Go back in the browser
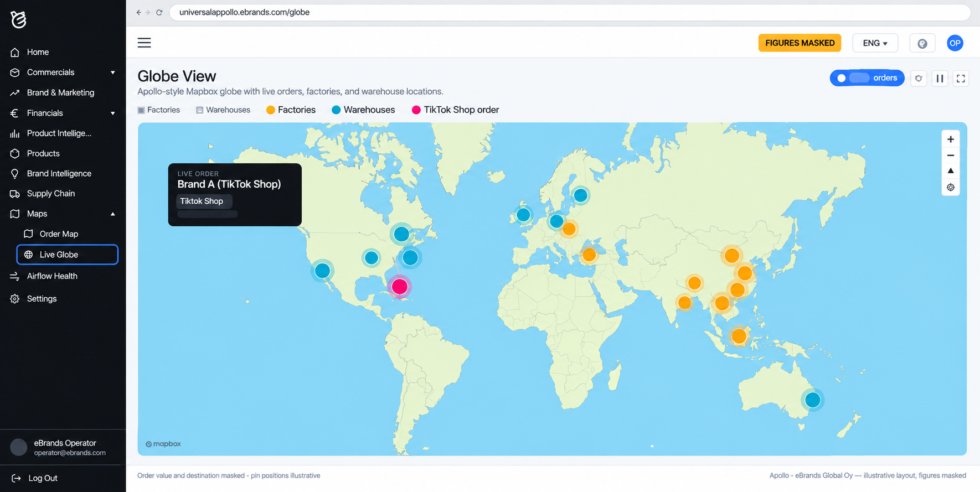The width and height of the screenshot is (980, 492). coord(138,12)
